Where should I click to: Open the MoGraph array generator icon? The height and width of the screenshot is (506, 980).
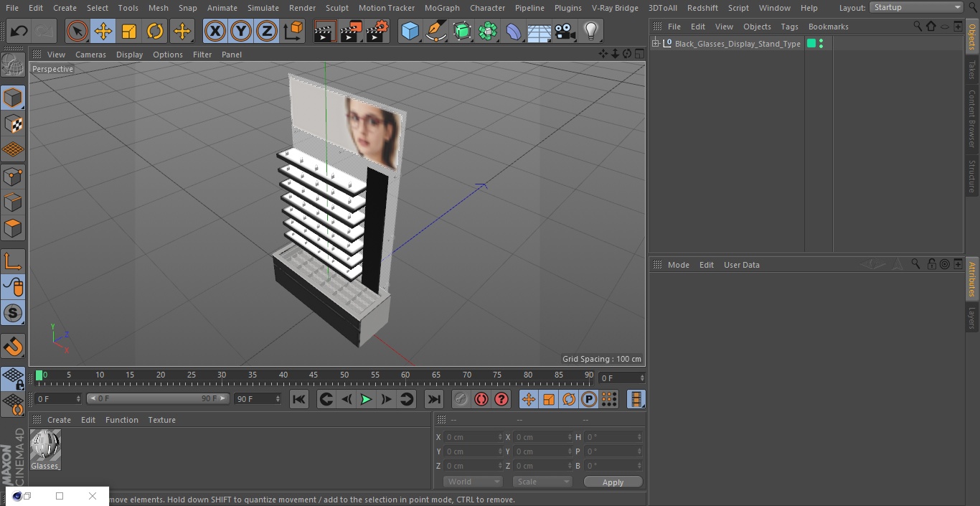[488, 32]
